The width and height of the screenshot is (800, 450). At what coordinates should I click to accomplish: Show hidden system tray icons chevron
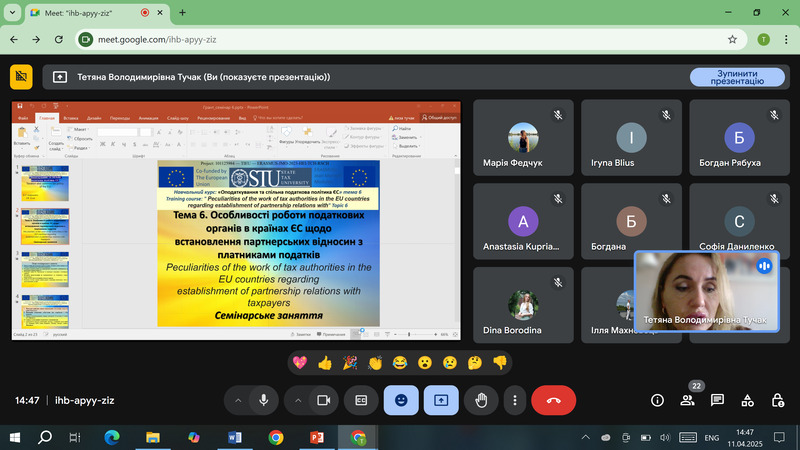[586, 437]
